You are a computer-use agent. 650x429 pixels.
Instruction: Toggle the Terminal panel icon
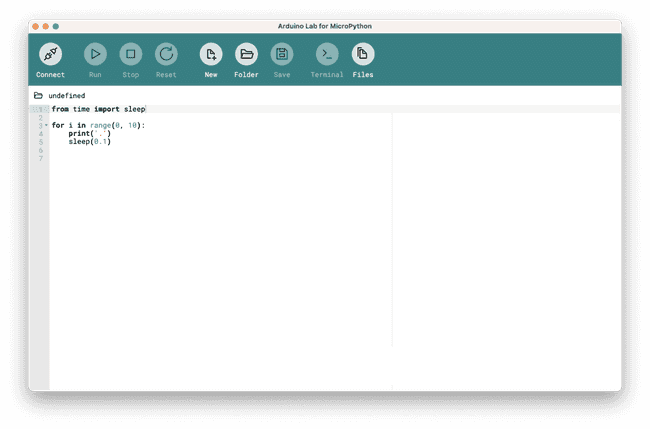pyautogui.click(x=327, y=54)
